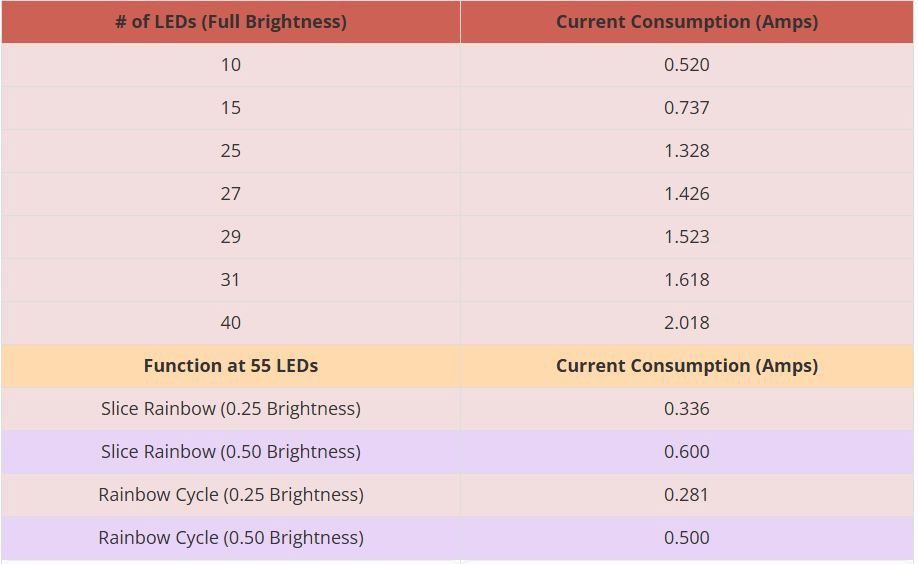Click the 15 LEDs row cell
Screen dimensions: 918x564
click(x=231, y=108)
